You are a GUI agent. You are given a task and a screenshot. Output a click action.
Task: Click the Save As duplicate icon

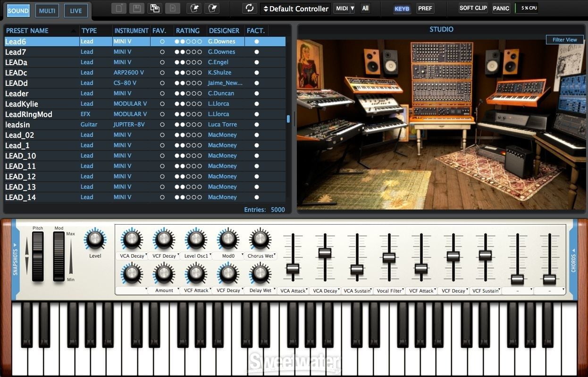coord(154,8)
